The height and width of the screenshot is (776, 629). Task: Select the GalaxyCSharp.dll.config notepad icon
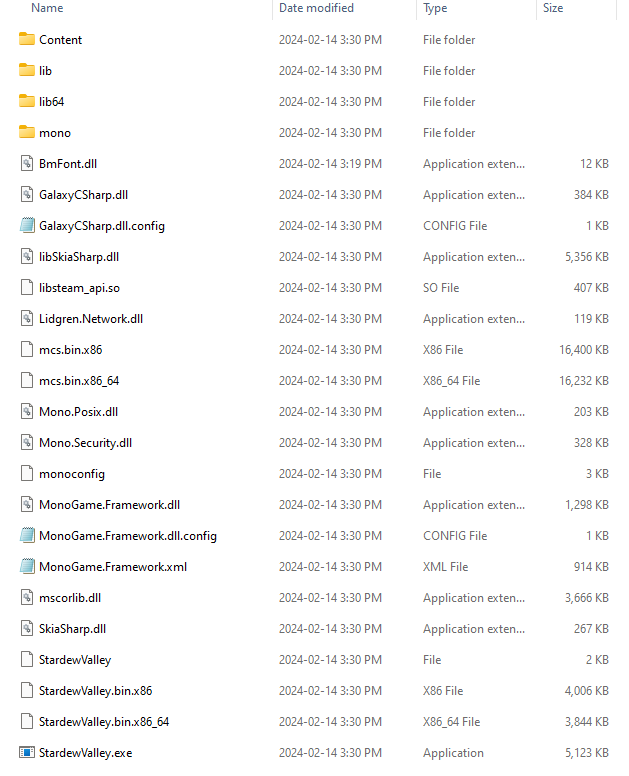(x=27, y=225)
